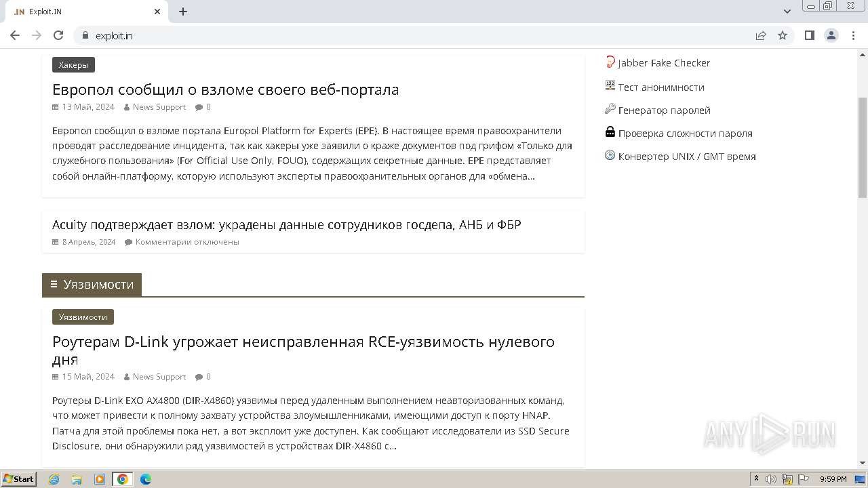This screenshot has width=868, height=488.
Task: Open Jabber Fake Checker tool
Action: click(664, 63)
